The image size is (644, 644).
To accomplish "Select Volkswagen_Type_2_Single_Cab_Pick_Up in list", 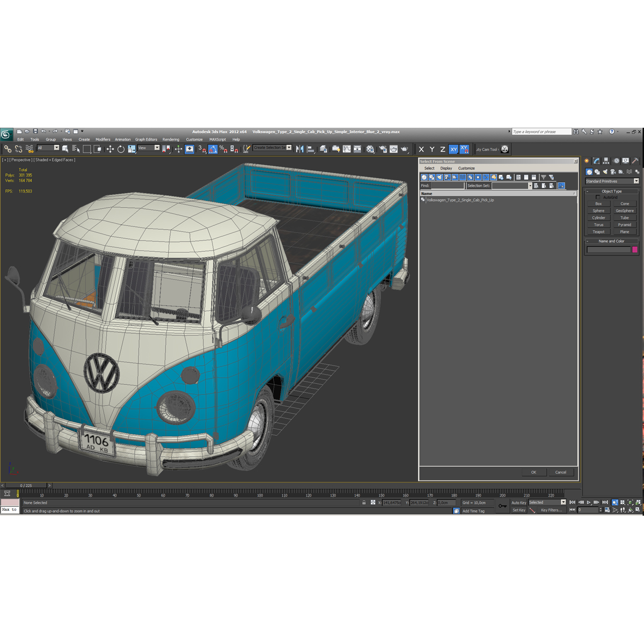I will [x=460, y=200].
